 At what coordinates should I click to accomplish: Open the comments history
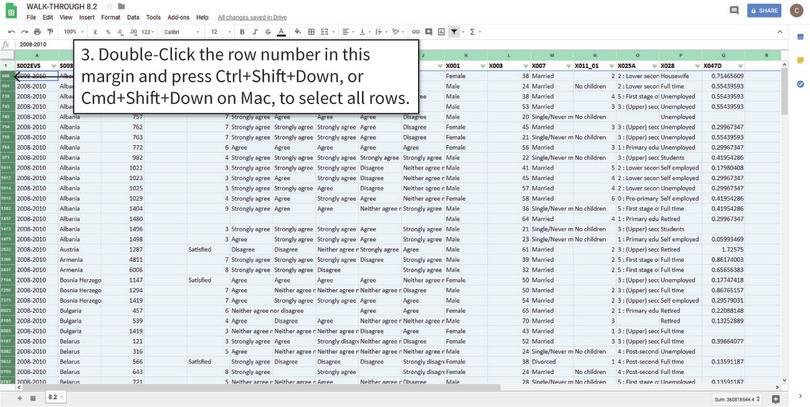[x=734, y=10]
